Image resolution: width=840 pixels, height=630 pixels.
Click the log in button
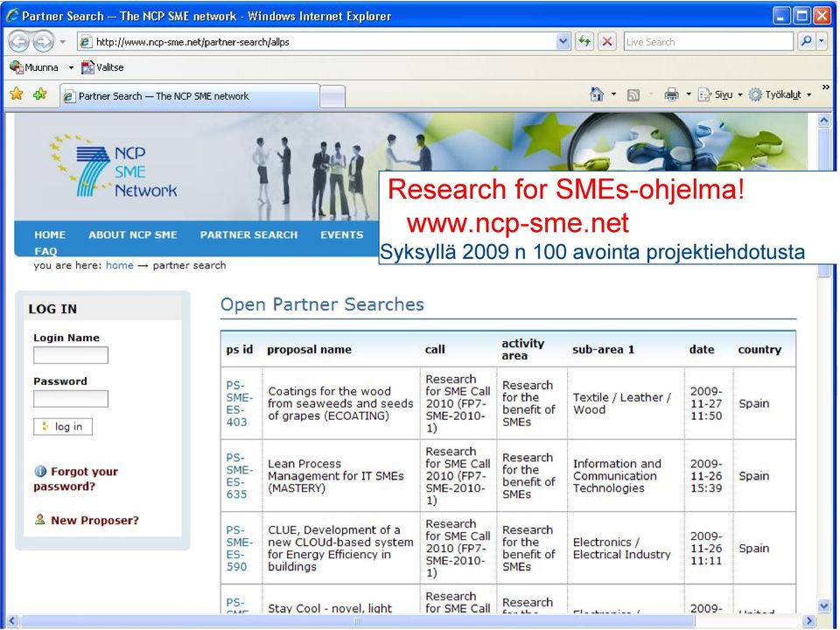pyautogui.click(x=63, y=426)
